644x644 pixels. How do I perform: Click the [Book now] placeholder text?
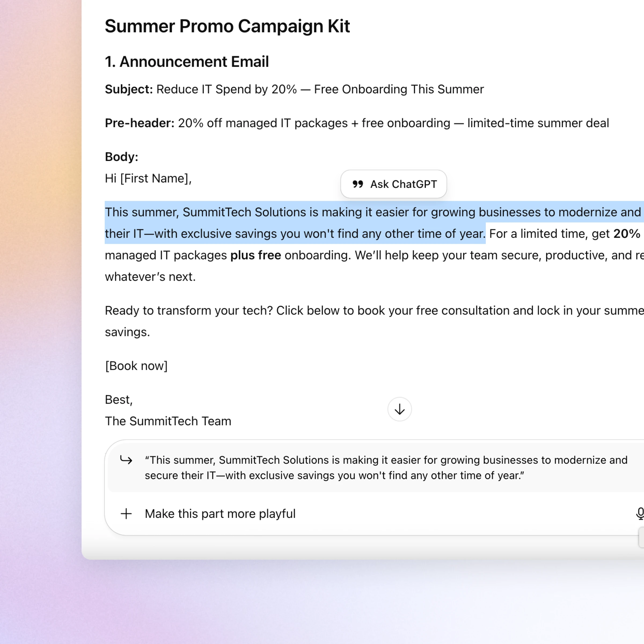coord(136,366)
